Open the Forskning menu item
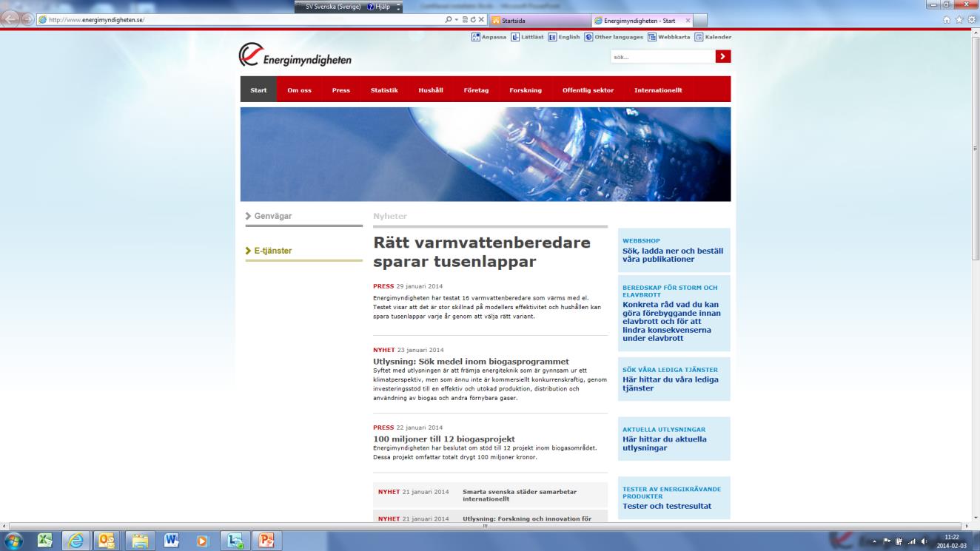The width and height of the screenshot is (980, 551). click(526, 90)
